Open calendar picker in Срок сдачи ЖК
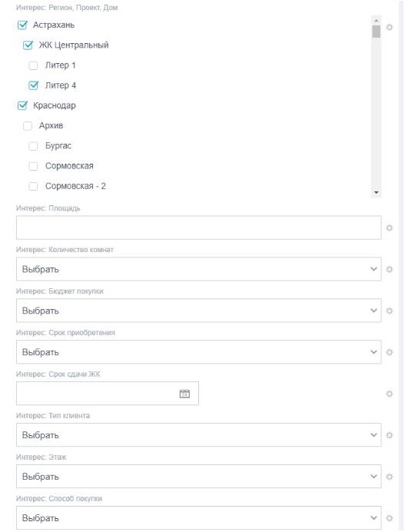The width and height of the screenshot is (405, 532). [x=184, y=394]
